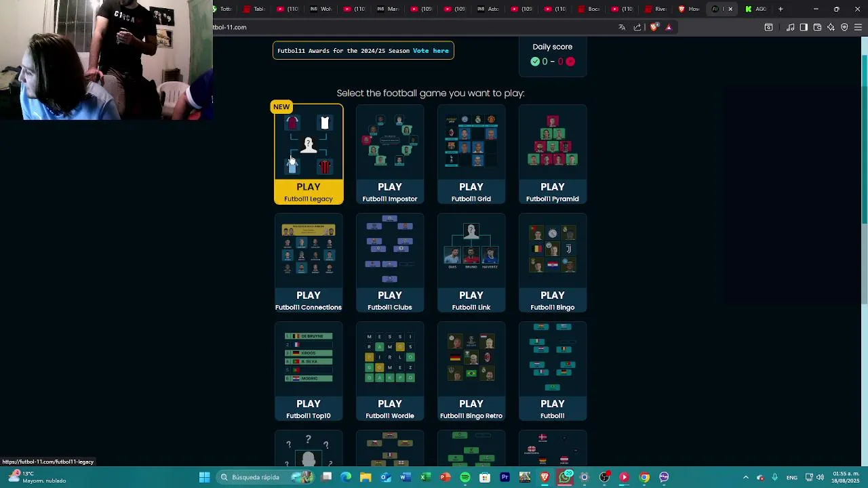Open the media control music note icon

790,27
